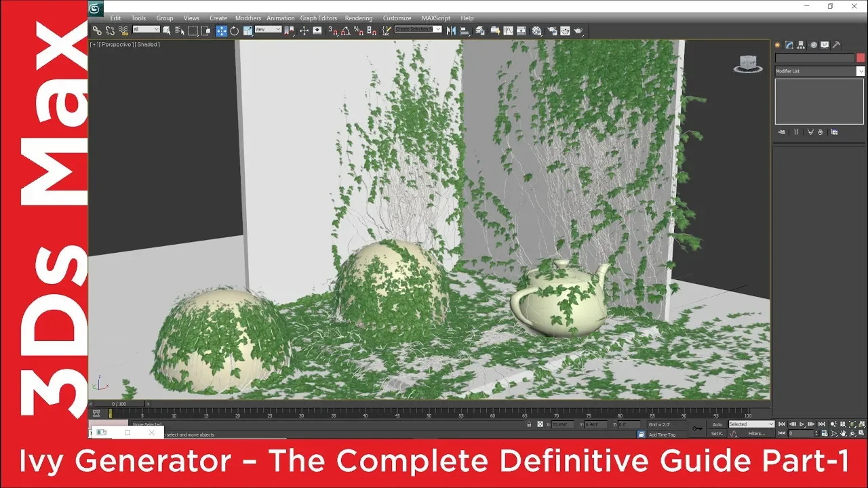This screenshot has height=488, width=868.
Task: Open the Modifiers menu
Action: [248, 18]
